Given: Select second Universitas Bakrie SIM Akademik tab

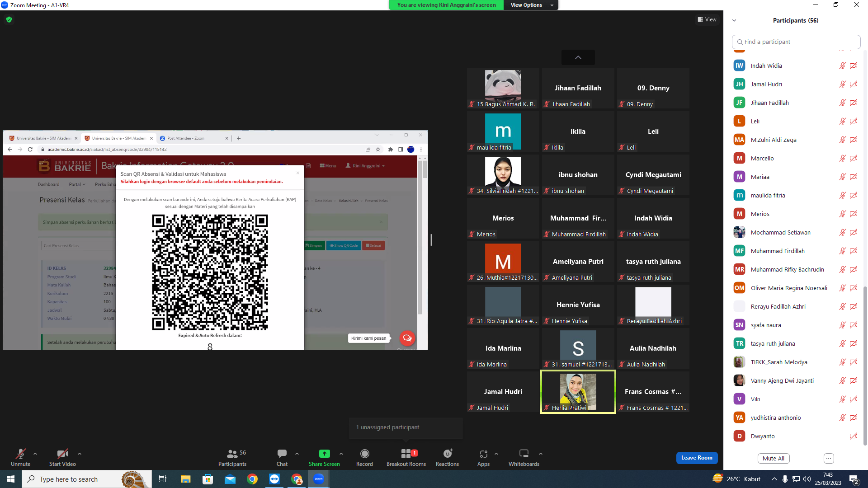Looking at the screenshot, I should pos(118,138).
